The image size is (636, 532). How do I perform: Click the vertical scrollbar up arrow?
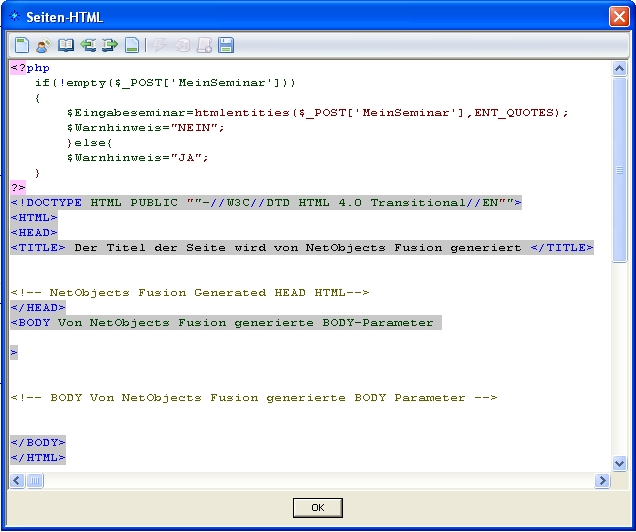pyautogui.click(x=619, y=68)
